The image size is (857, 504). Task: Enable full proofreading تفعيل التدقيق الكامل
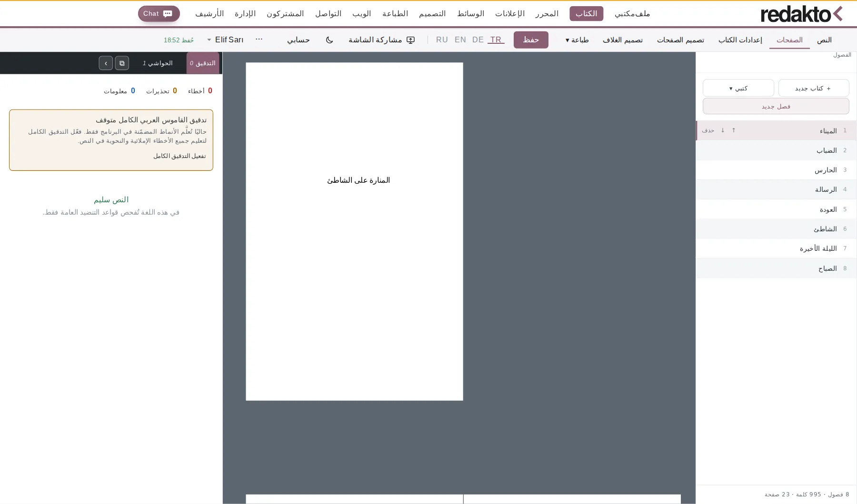pos(179,156)
